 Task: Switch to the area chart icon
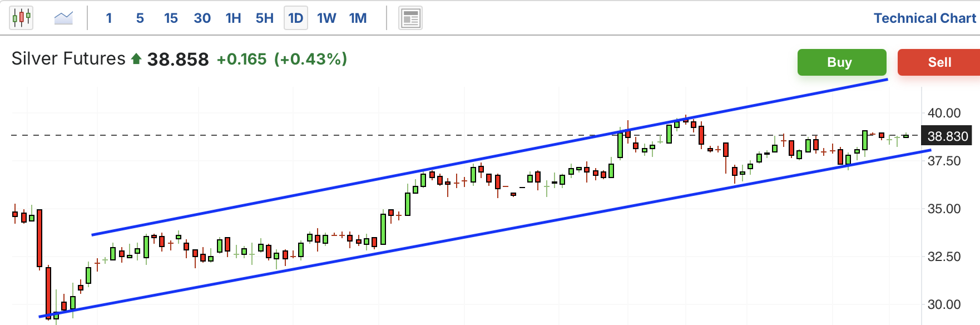[63, 18]
